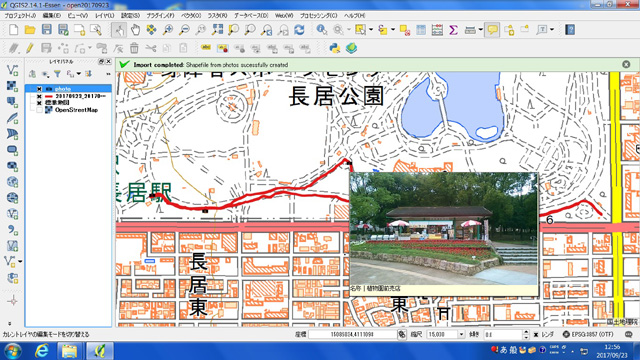Open the Select by Expression dropdown arrow
The image size is (640, 360).
tap(393, 30)
